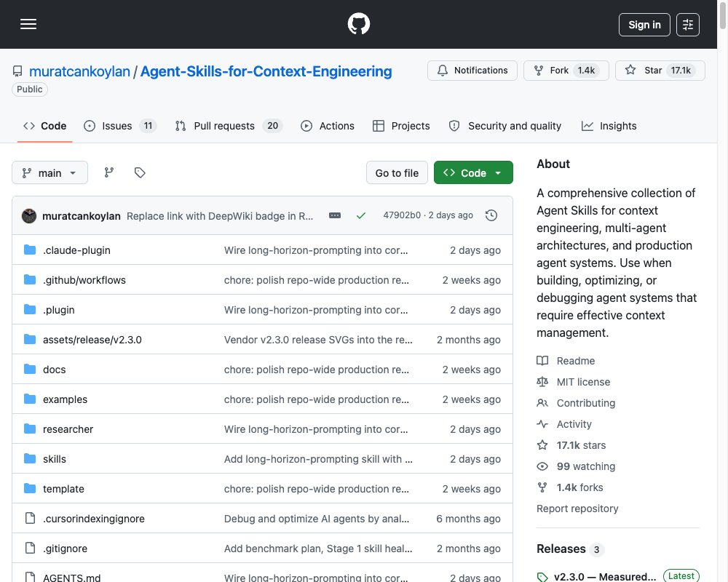Open the .cursorindexingignore file
This screenshot has width=728, height=582.
tap(94, 519)
